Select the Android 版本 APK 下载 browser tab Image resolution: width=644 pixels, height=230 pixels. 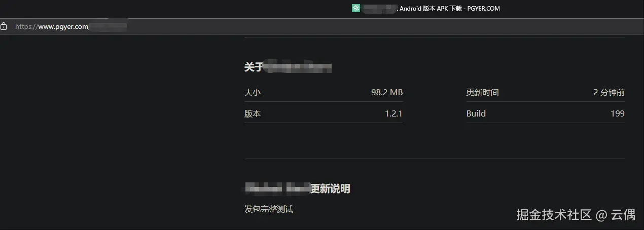click(426, 8)
